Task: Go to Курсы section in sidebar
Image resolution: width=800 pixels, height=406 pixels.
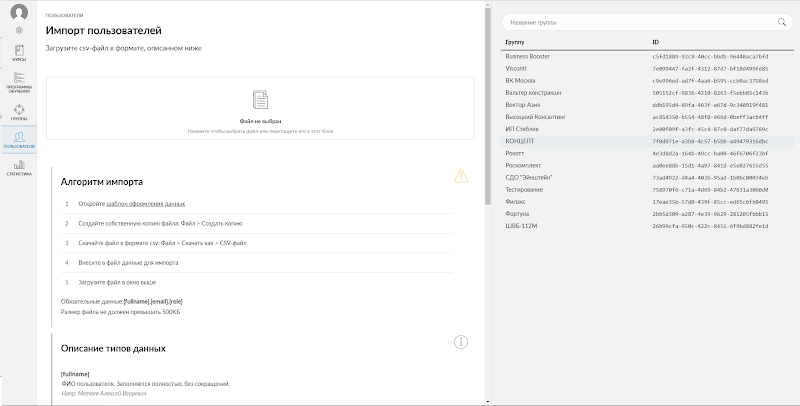Action: tap(19, 52)
